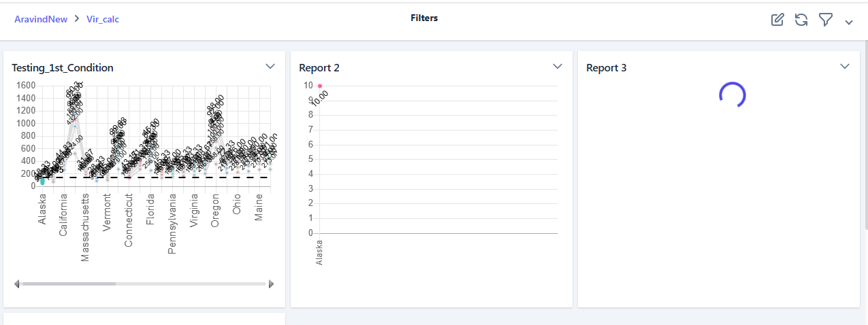Image resolution: width=868 pixels, height=325 pixels.
Task: Click the horizontal chart scrollbar thumb
Action: click(x=68, y=284)
